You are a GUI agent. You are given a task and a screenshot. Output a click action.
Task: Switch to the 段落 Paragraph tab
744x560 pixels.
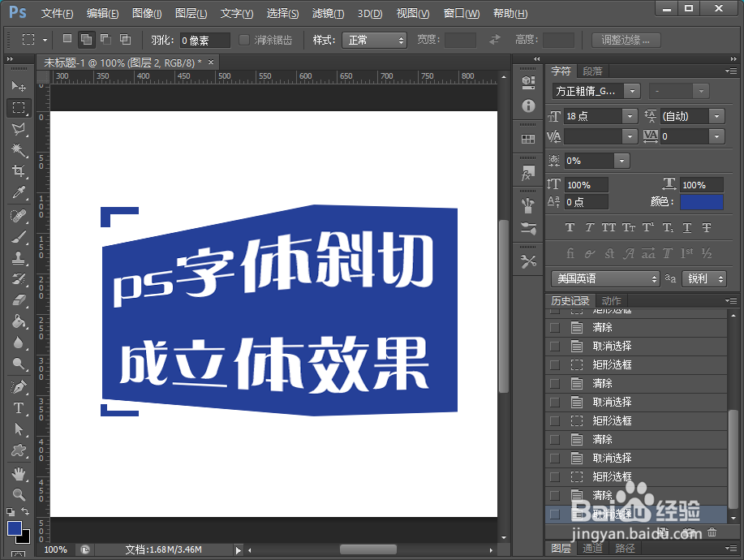click(x=593, y=71)
